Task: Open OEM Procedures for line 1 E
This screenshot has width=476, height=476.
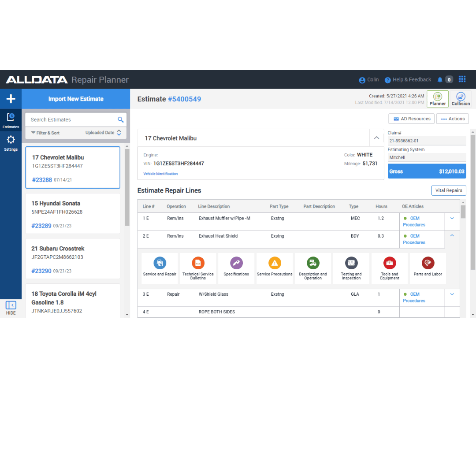Action: (414, 222)
